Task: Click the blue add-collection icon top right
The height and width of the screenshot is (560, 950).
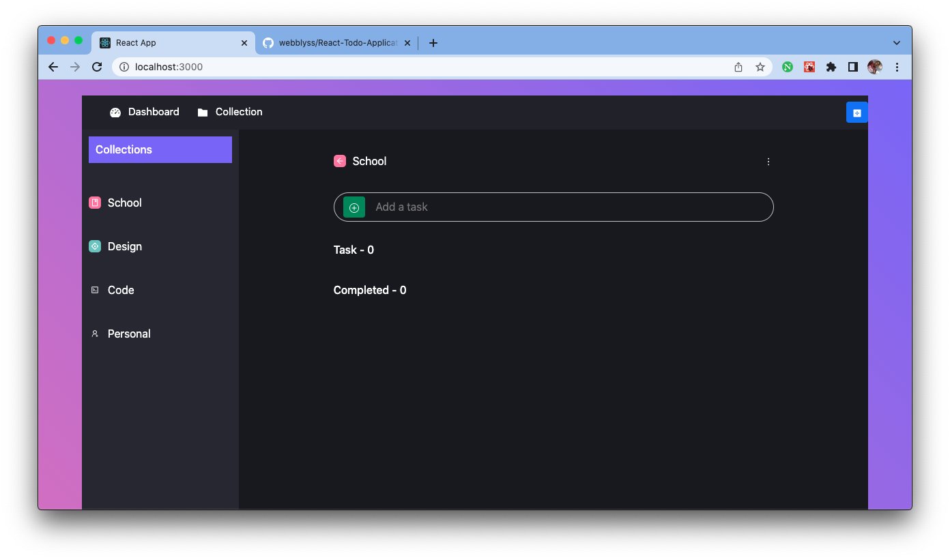Action: [x=857, y=112]
